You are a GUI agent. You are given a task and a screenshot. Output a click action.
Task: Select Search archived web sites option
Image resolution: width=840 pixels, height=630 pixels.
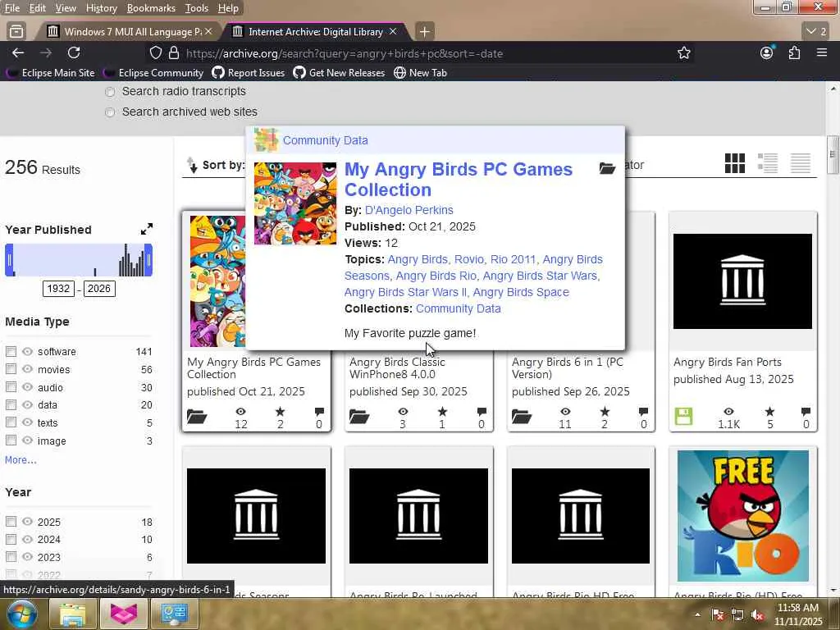tap(110, 112)
